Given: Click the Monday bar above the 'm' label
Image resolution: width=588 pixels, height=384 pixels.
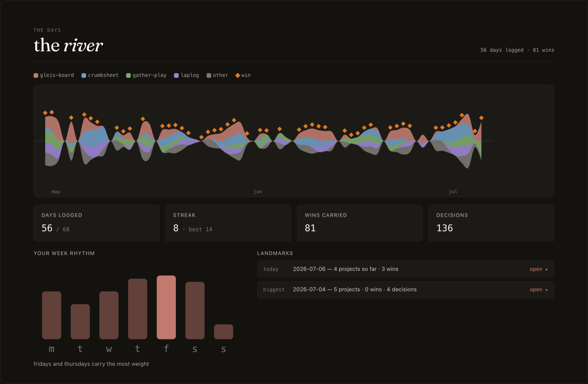Looking at the screenshot, I should coord(52,315).
